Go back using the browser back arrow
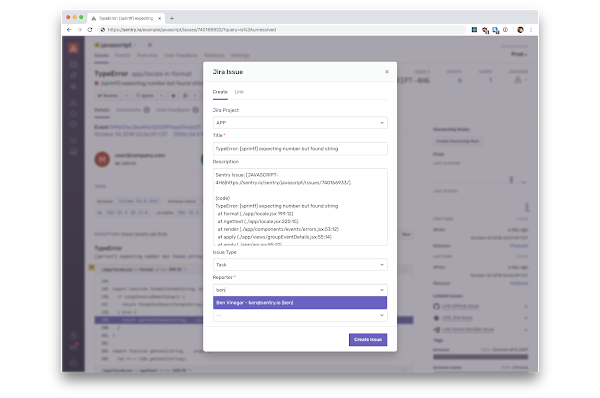Screen dimensions: 600x398 click(x=69, y=29)
